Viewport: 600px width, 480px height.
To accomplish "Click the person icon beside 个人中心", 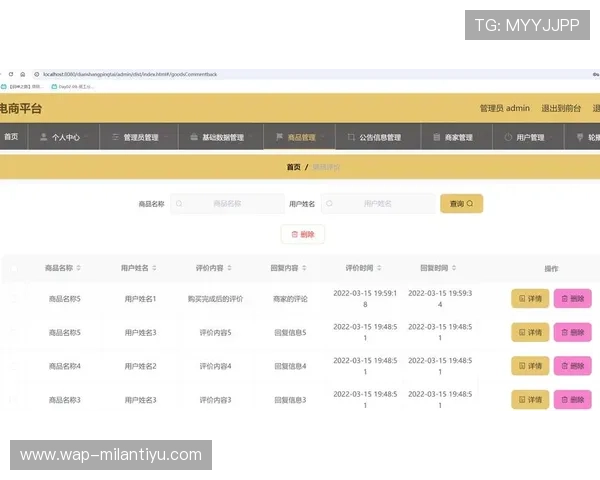I will (44, 137).
